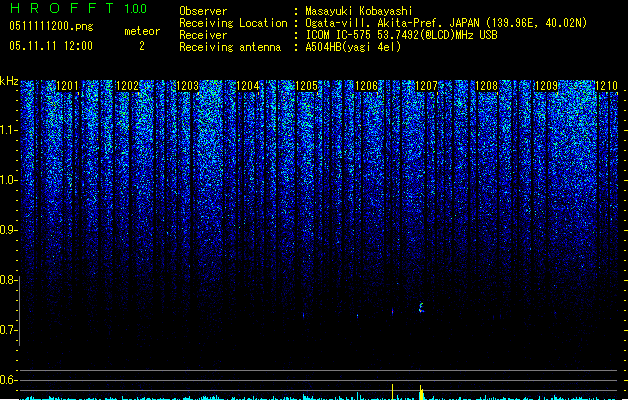This screenshot has height=400, width=629.
Task: Click the 1210 time marker
Action: (x=606, y=86)
